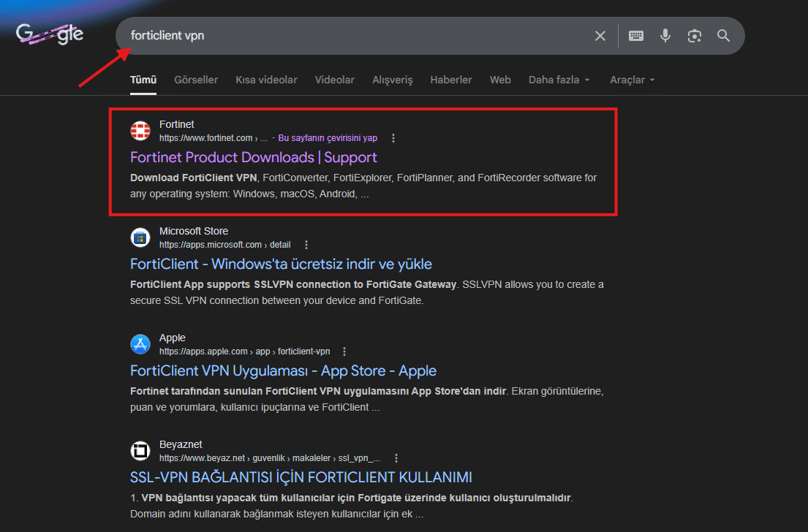Click the Fortinet favicon icon
Screen dimensions: 808x532
coord(140,131)
